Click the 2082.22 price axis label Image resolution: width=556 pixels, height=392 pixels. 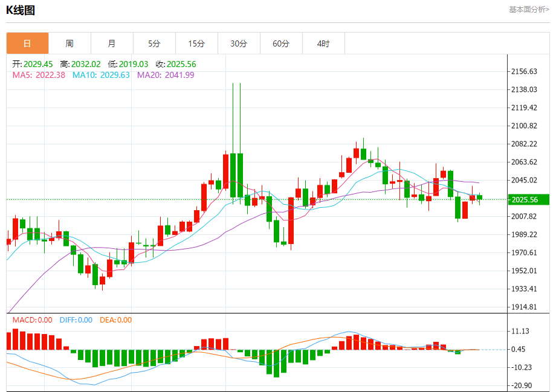pos(524,144)
